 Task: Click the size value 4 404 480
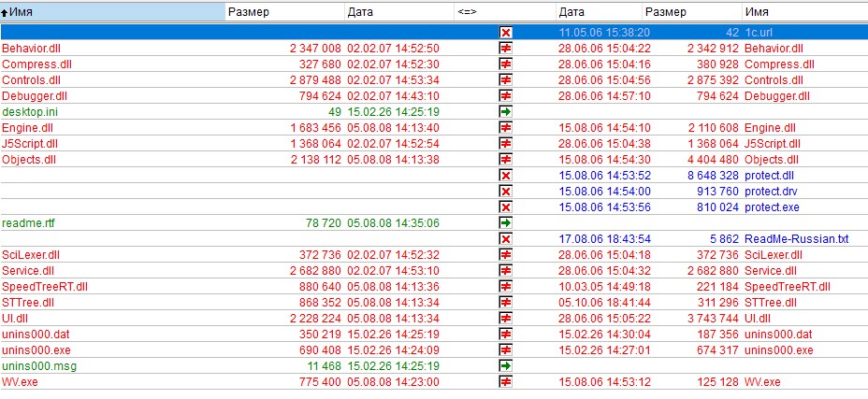[713, 160]
